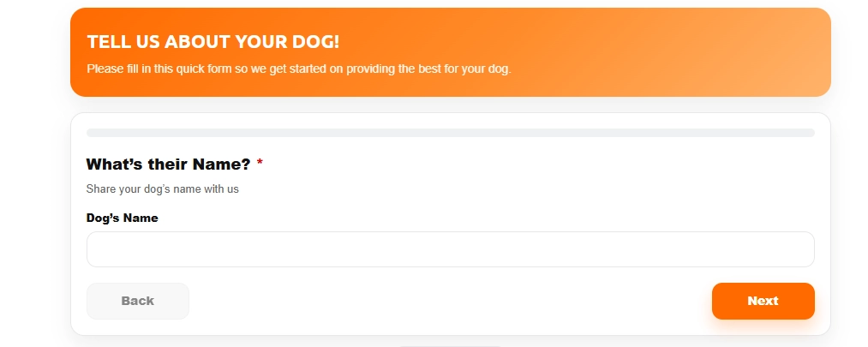
Task: Click the "Please fill in this quick form" description
Action: coord(299,69)
